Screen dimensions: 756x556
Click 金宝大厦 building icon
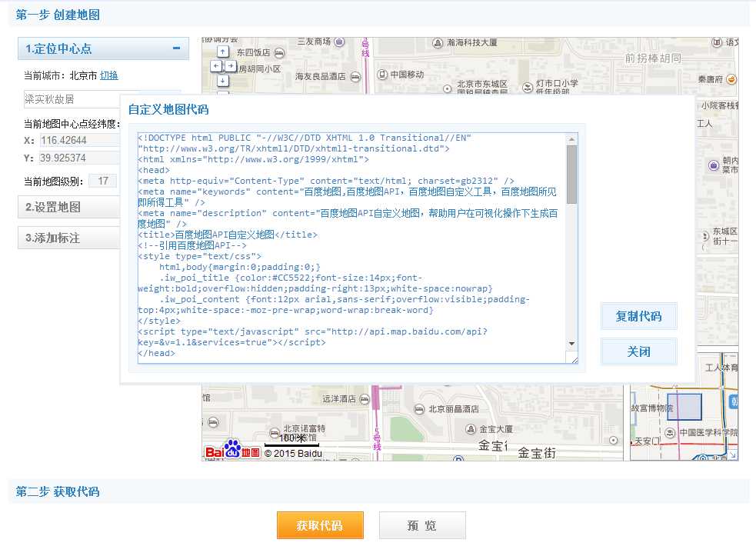[471, 428]
